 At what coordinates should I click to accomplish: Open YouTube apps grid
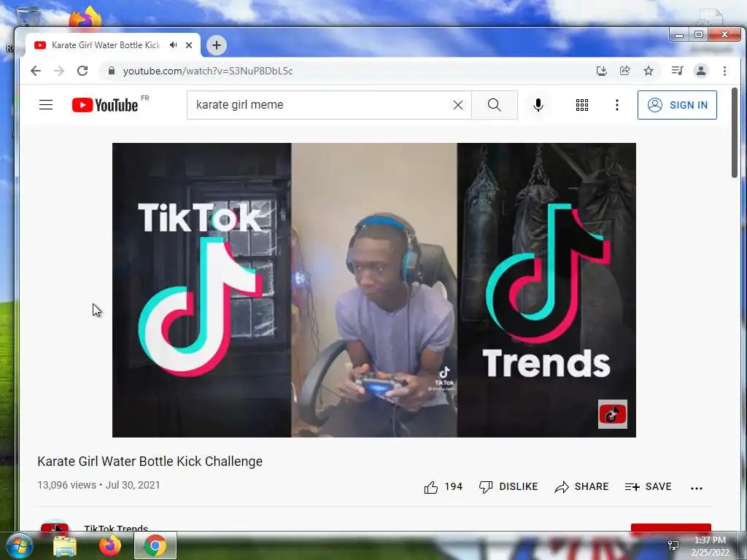[x=581, y=105]
